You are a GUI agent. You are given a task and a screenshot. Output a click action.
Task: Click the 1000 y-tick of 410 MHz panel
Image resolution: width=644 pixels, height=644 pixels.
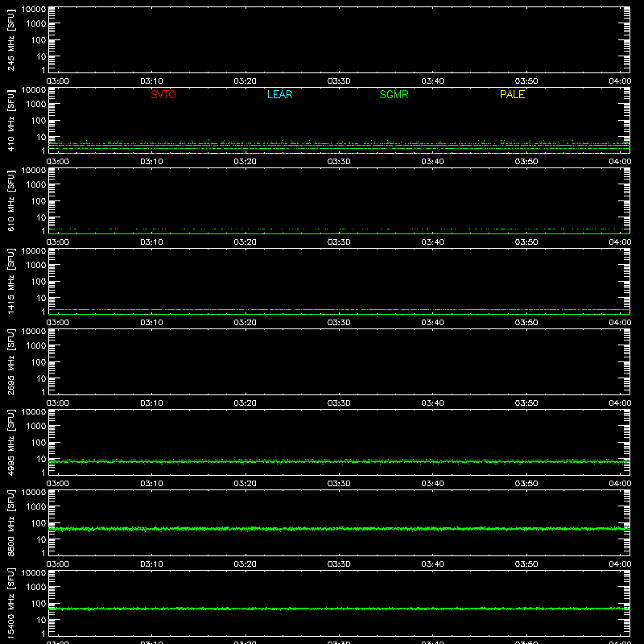(x=36, y=105)
